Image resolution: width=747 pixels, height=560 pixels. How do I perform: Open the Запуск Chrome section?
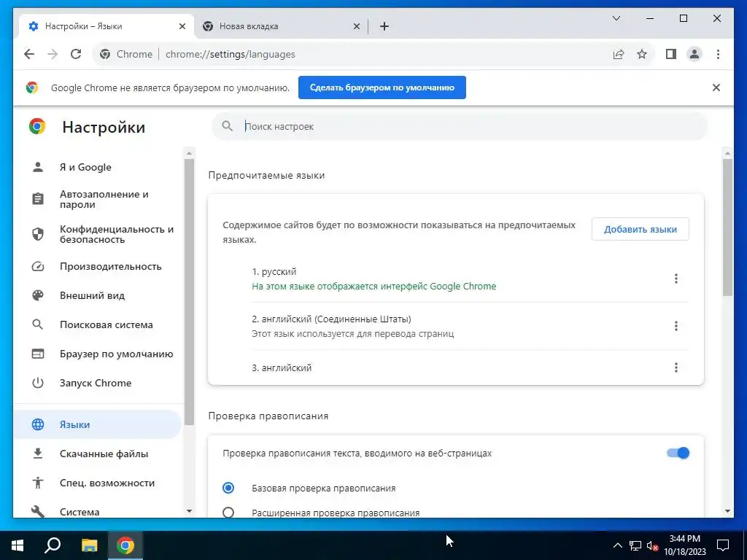tap(97, 383)
